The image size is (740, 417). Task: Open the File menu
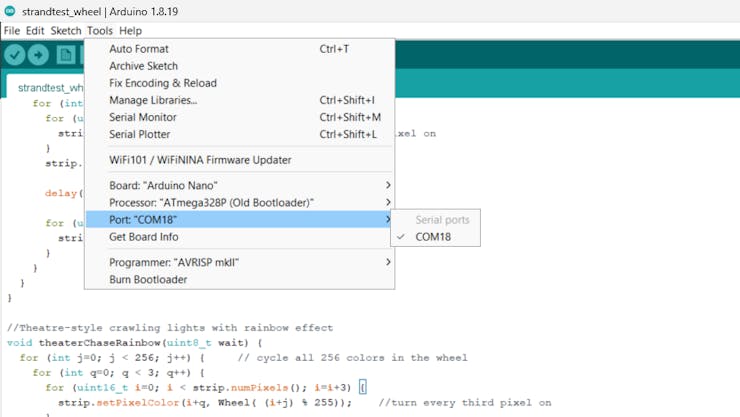(x=12, y=31)
